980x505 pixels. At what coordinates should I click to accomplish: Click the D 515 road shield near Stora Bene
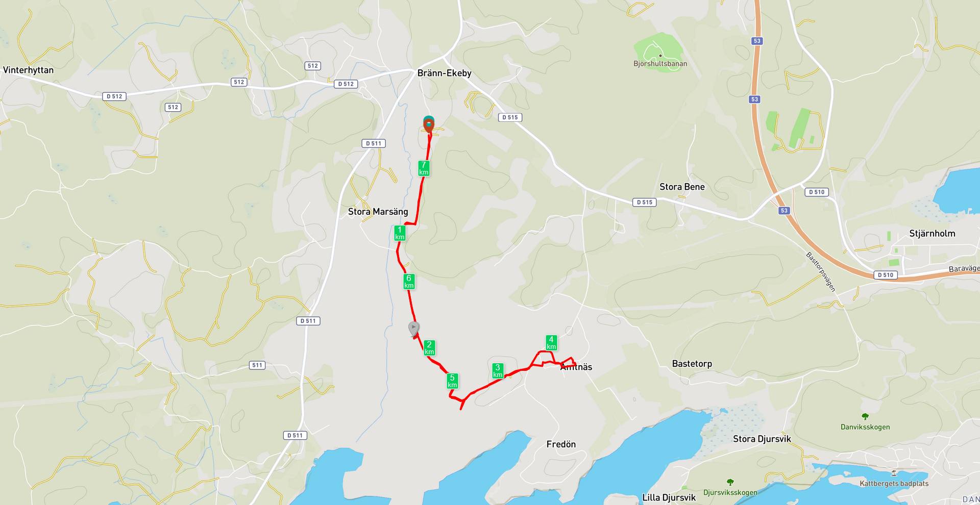click(645, 202)
